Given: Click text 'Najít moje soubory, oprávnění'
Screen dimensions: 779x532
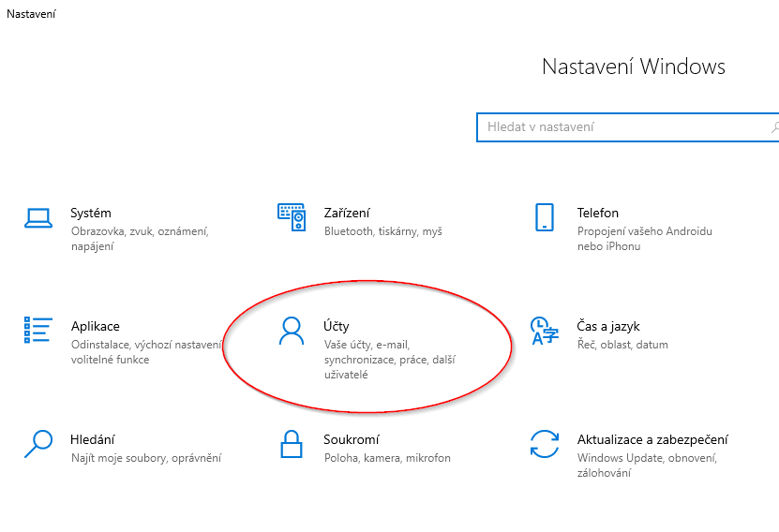Looking at the screenshot, I should (146, 458).
